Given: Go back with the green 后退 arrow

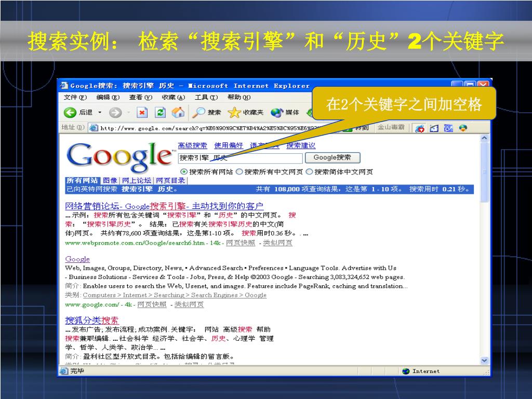Looking at the screenshot, I should [70, 112].
